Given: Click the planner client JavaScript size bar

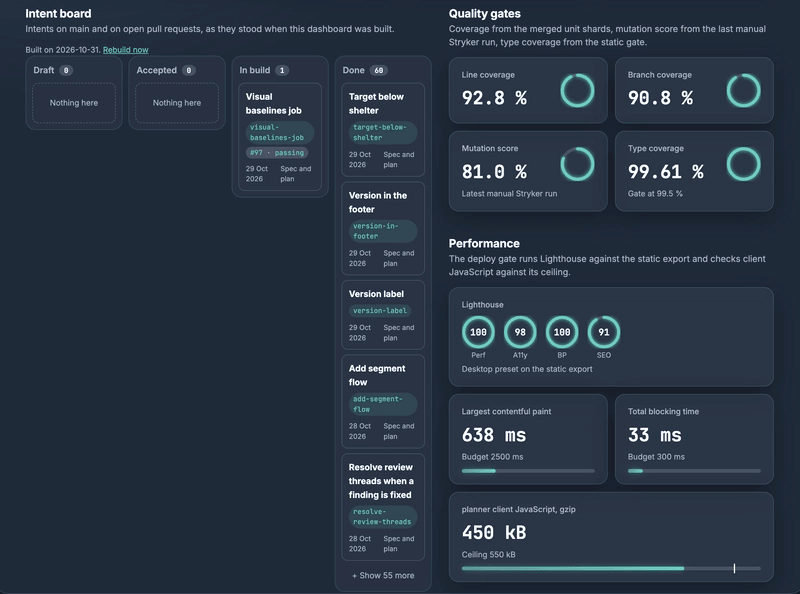Looking at the screenshot, I should [611, 568].
